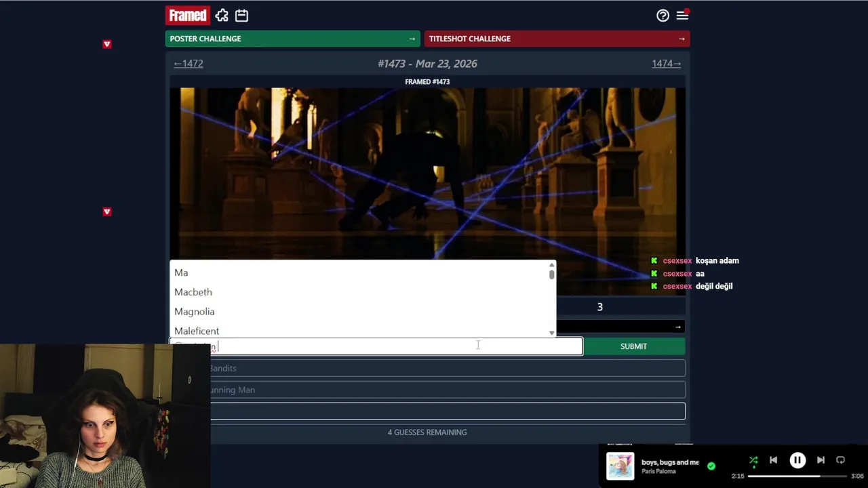
Task: Click the puzzle title '#1473 - Mar 23, 2026'
Action: click(427, 63)
